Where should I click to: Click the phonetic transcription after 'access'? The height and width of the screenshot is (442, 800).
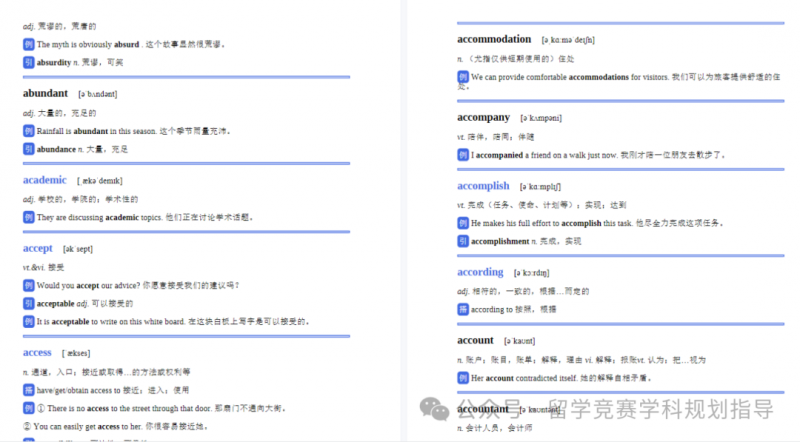point(76,353)
